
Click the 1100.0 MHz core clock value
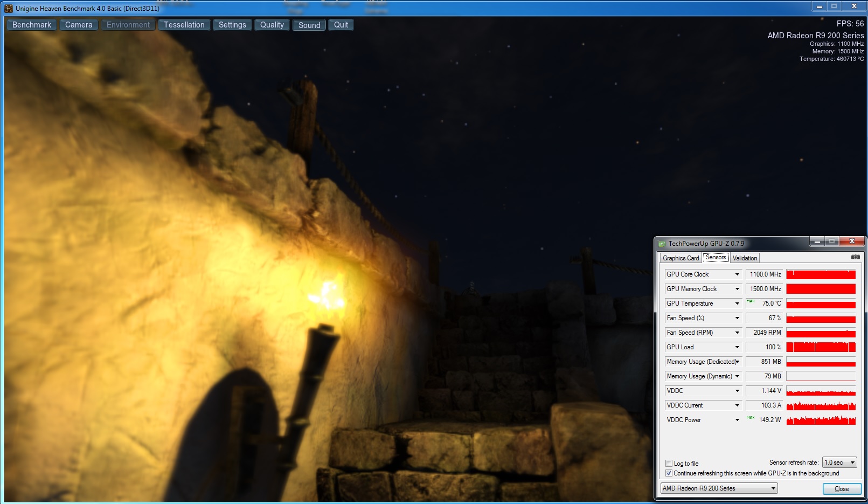point(764,274)
